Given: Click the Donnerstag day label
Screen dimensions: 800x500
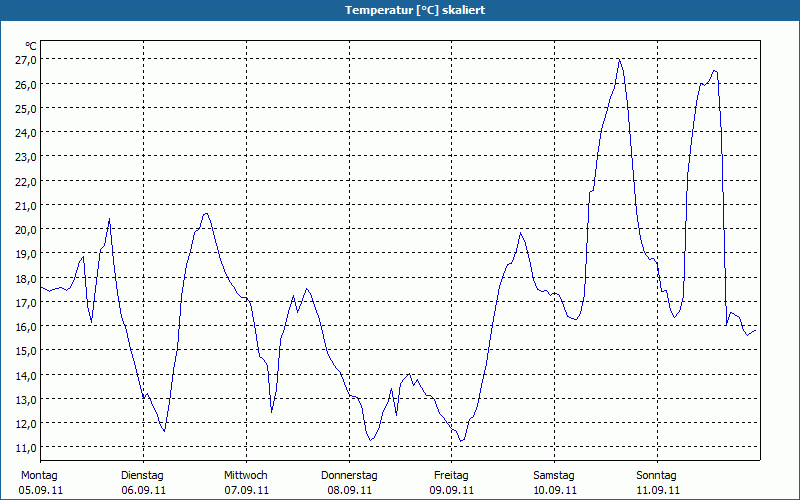Looking at the screenshot, I should 349,476.
